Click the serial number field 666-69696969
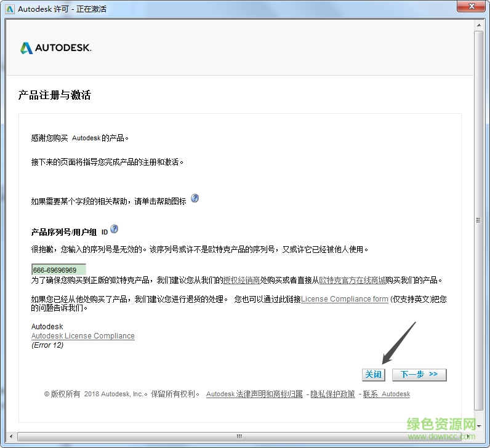Image resolution: width=490 pixels, height=448 pixels. tap(58, 270)
